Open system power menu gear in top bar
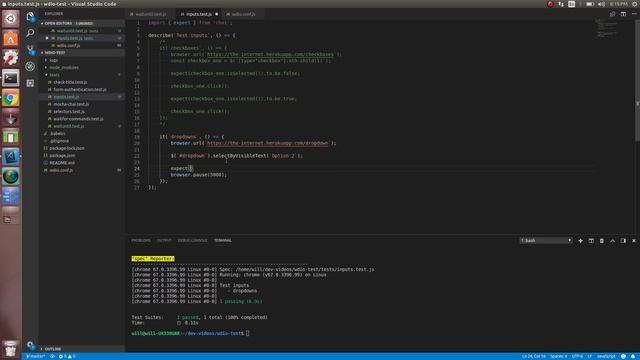Viewport: 640px width, 360px height. tap(635, 4)
